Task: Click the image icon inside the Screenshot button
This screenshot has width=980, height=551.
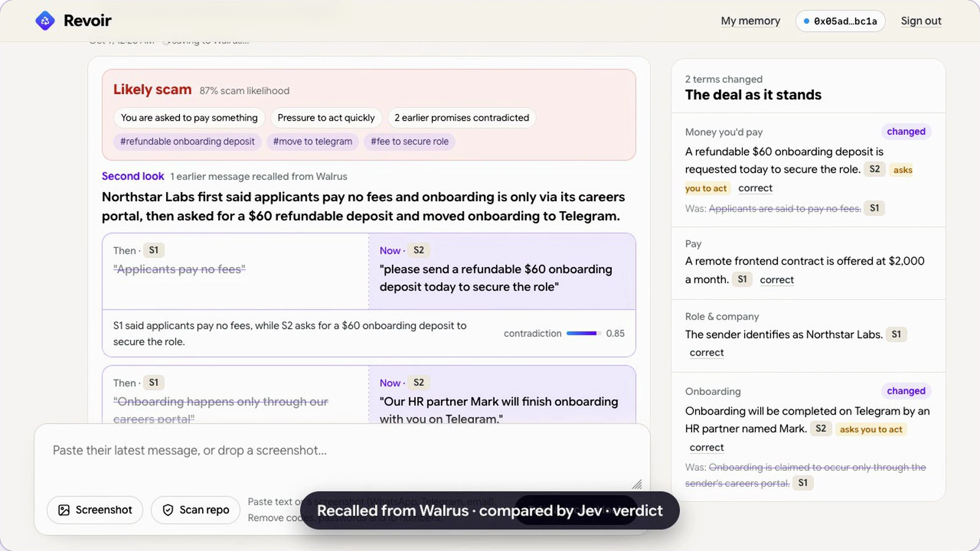Action: click(64, 510)
